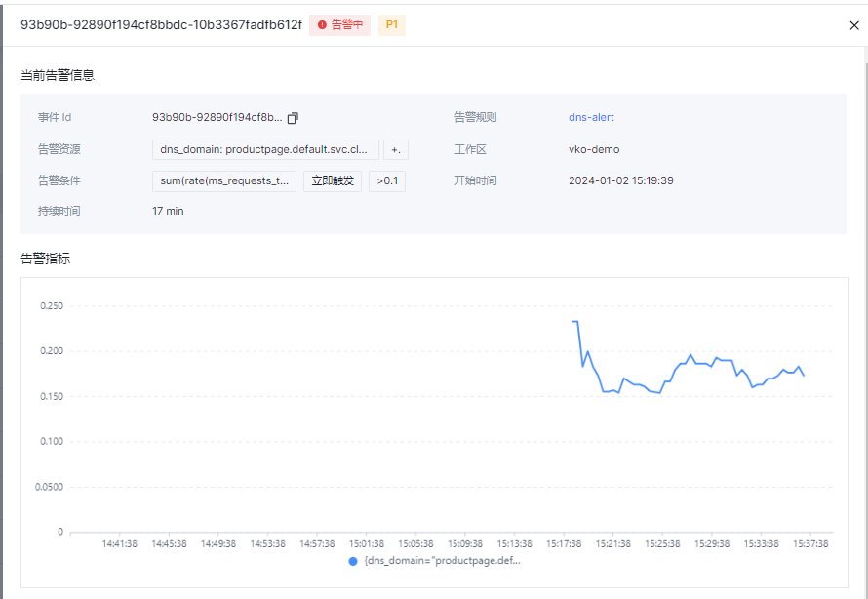This screenshot has height=599, width=868.
Task: Click the sum(rate(ms_requests_t... condition tag
Action: coord(224,180)
